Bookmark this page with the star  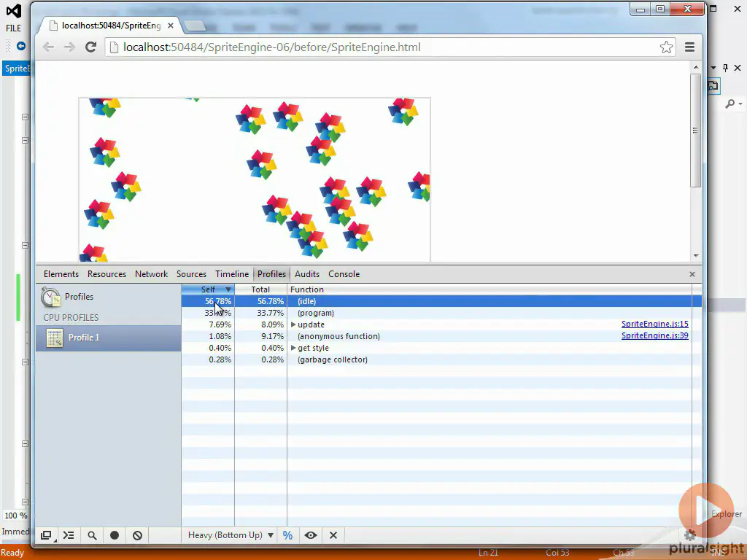[666, 47]
